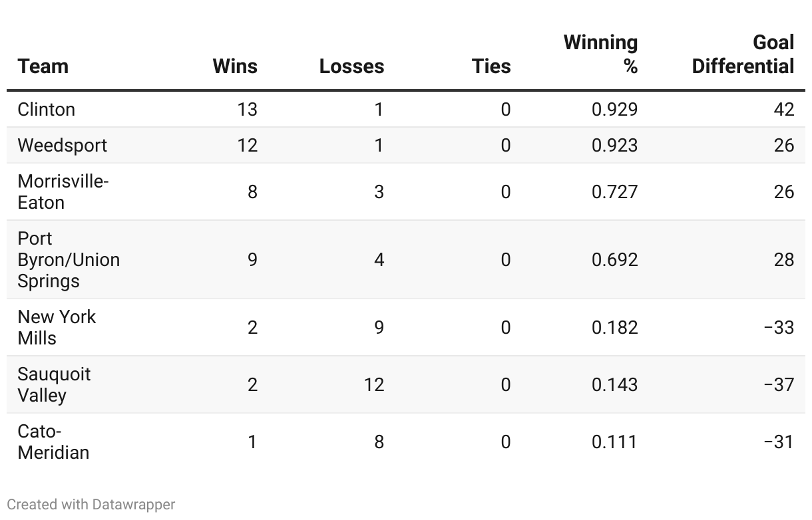Click the Team column header

(x=43, y=66)
